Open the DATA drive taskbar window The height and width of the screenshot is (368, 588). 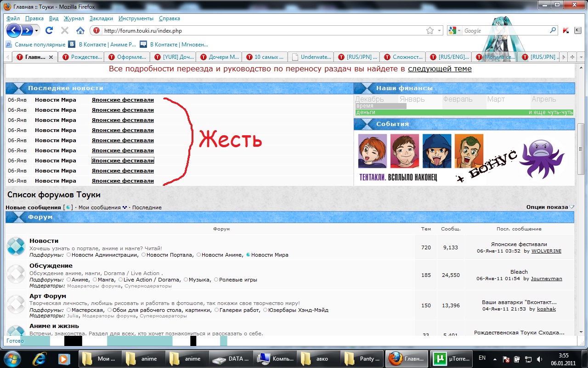click(232, 358)
